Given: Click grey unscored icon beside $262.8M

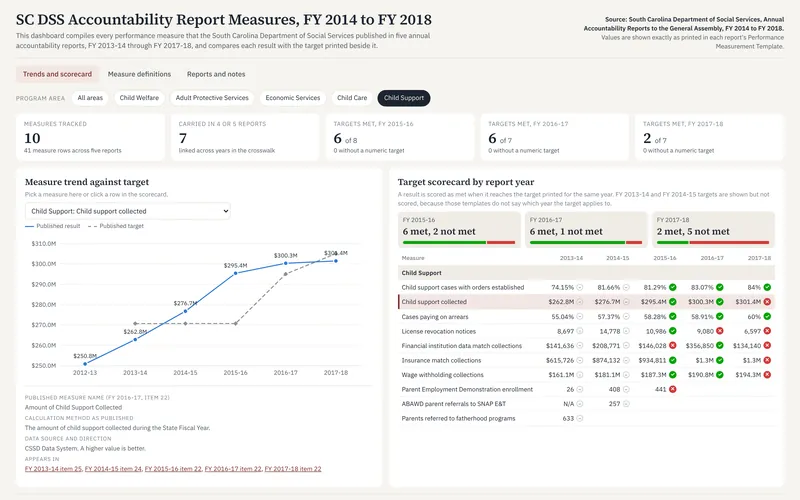Looking at the screenshot, I should (580, 302).
